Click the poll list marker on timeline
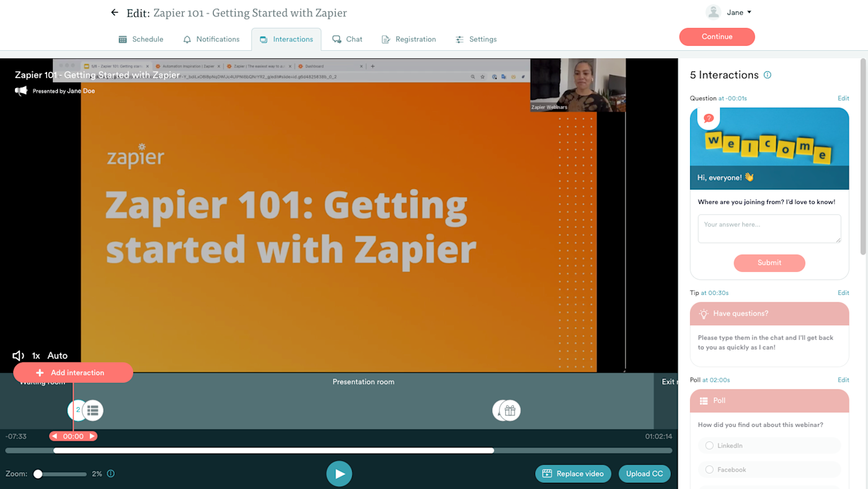868x489 pixels. [x=93, y=410]
